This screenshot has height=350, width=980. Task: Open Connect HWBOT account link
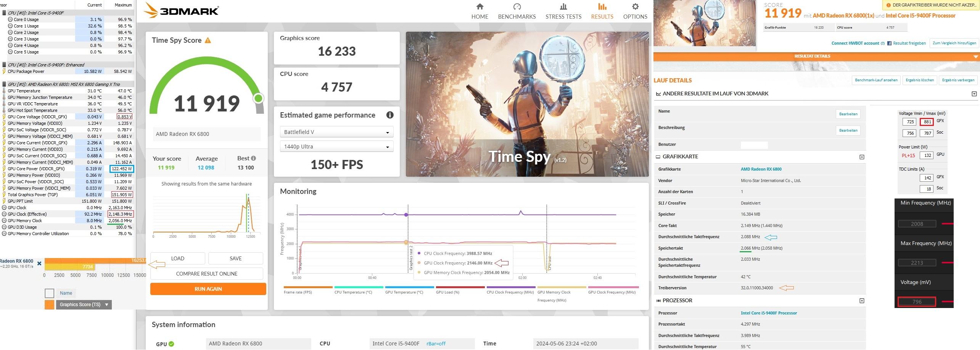pos(855,43)
